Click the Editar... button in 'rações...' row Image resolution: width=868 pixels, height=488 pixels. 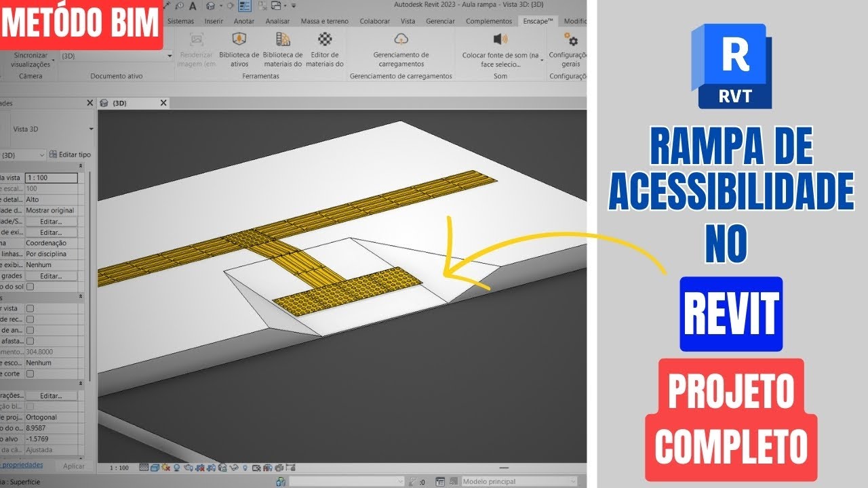tap(51, 396)
